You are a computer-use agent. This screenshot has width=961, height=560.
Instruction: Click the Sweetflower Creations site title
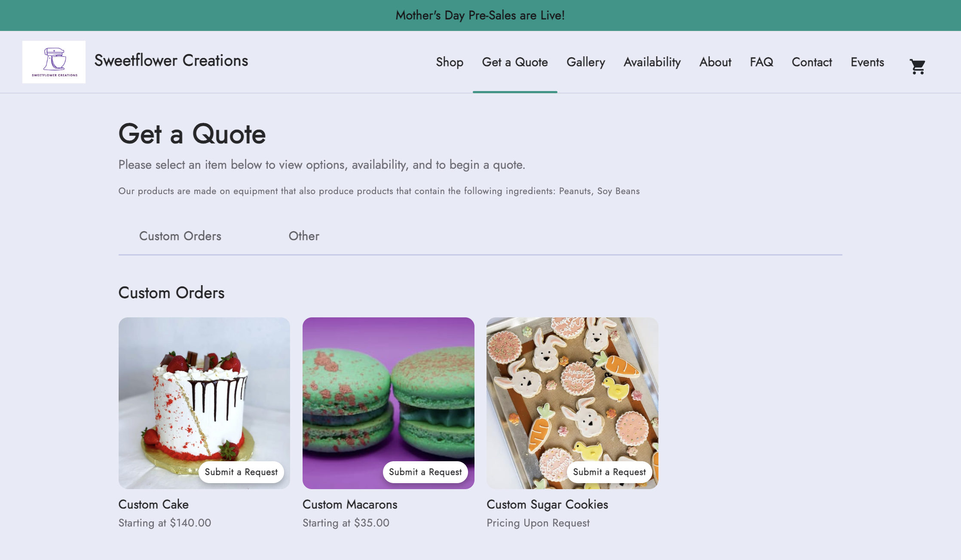[x=171, y=61]
